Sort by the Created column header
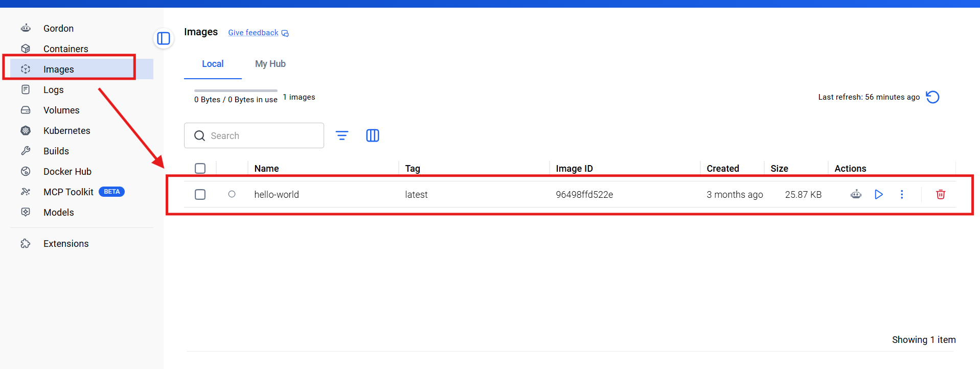 (x=723, y=168)
